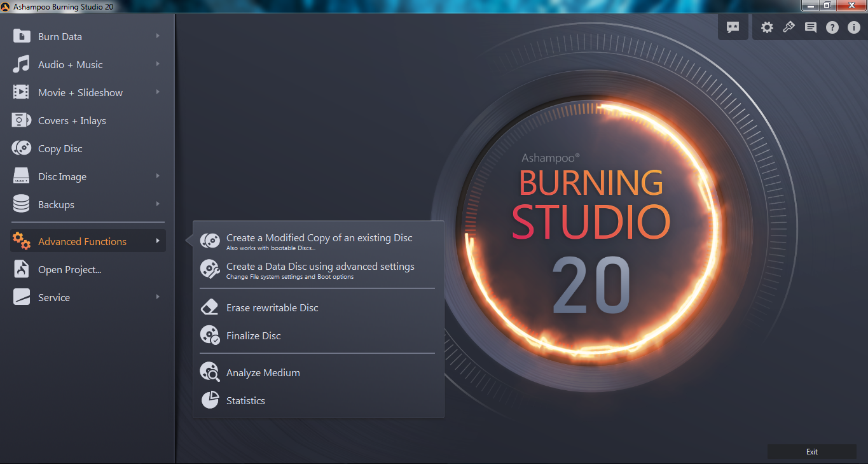Click the pin/tools icon in top bar
The height and width of the screenshot is (464, 868).
[x=789, y=27]
